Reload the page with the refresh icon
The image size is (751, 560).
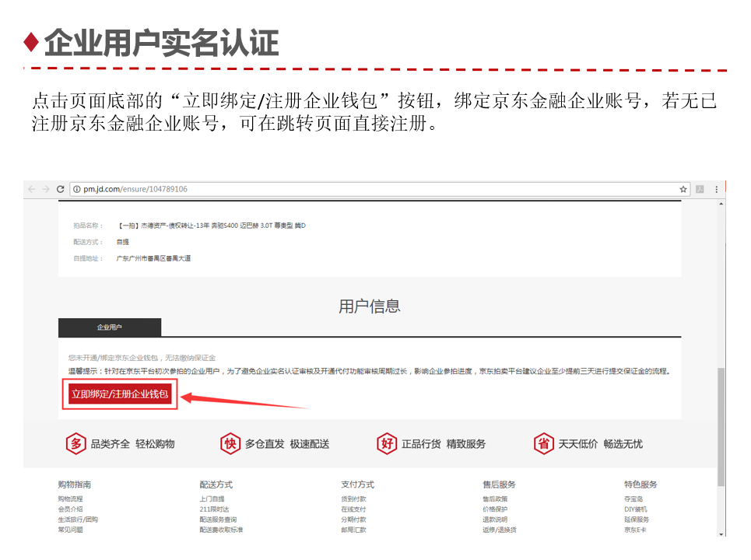pyautogui.click(x=61, y=189)
